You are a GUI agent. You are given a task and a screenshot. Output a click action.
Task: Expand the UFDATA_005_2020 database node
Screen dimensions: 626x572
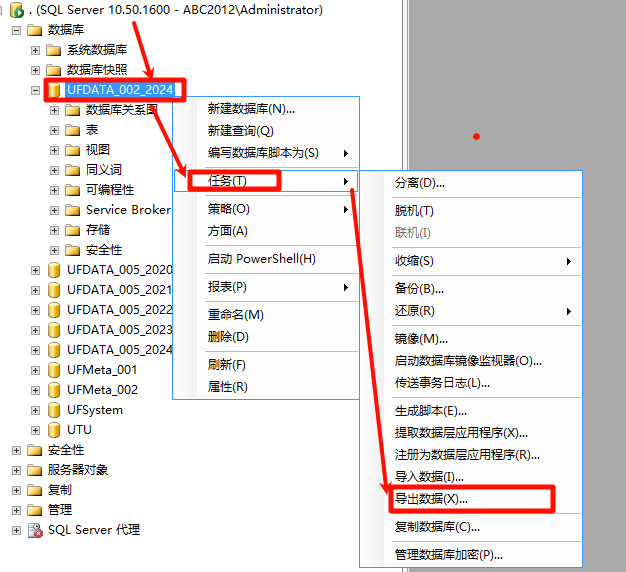(x=36, y=270)
